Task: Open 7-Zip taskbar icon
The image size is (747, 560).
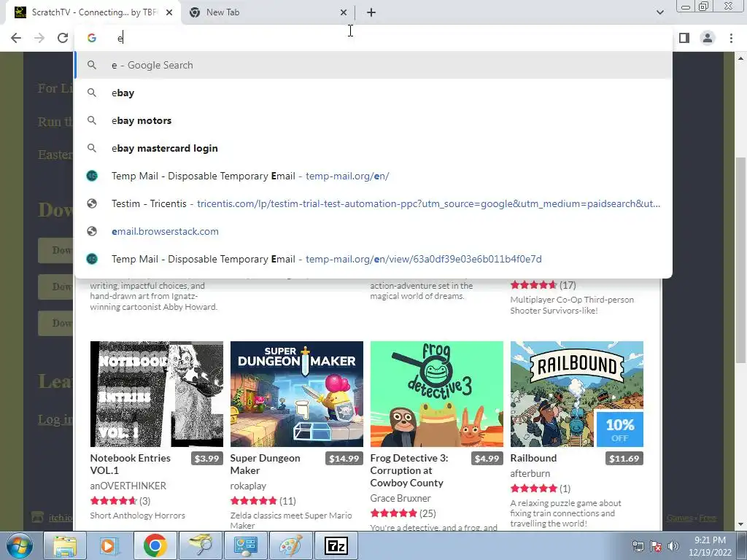Action: 336,545
